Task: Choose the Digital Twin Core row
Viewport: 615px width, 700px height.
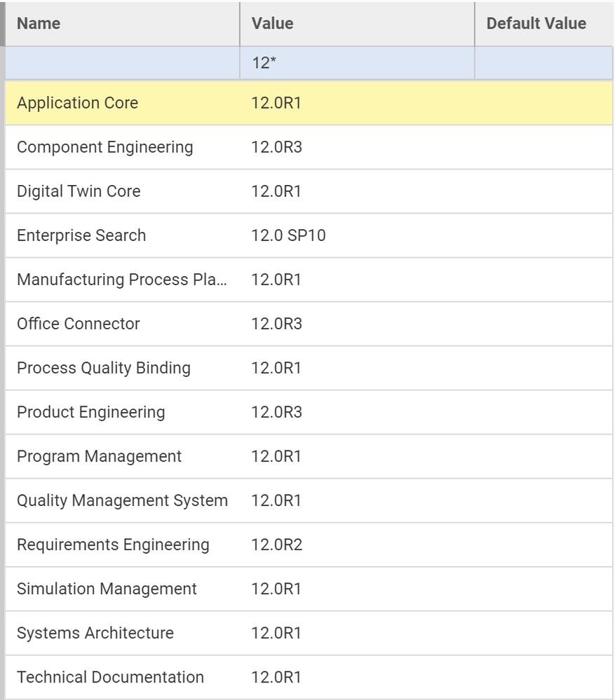Action: [79, 191]
